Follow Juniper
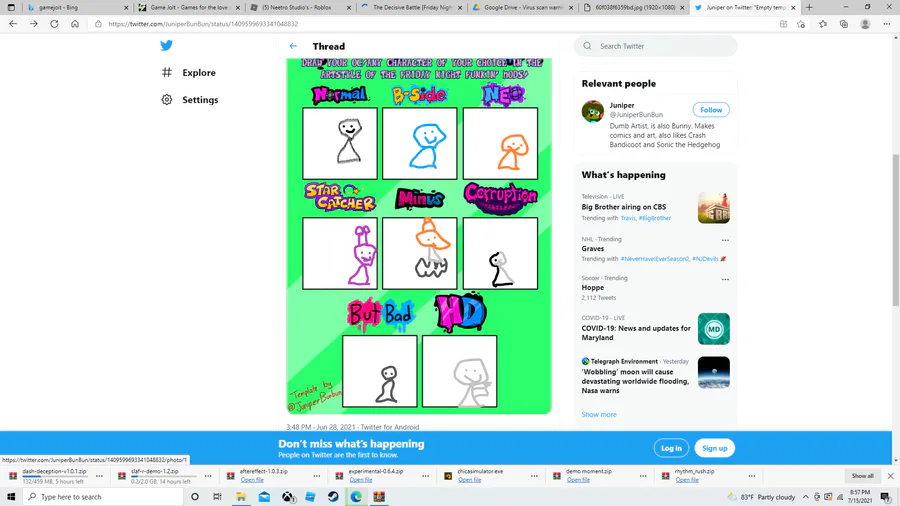 [x=711, y=110]
